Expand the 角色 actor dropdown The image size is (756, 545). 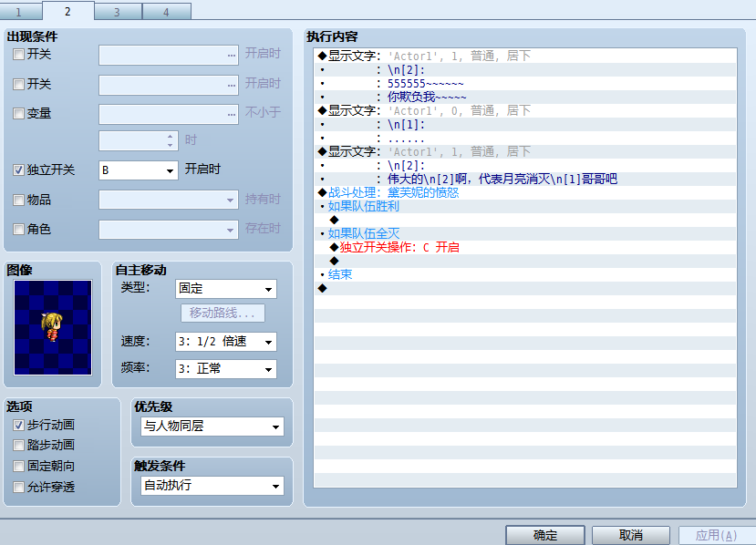tap(169, 230)
